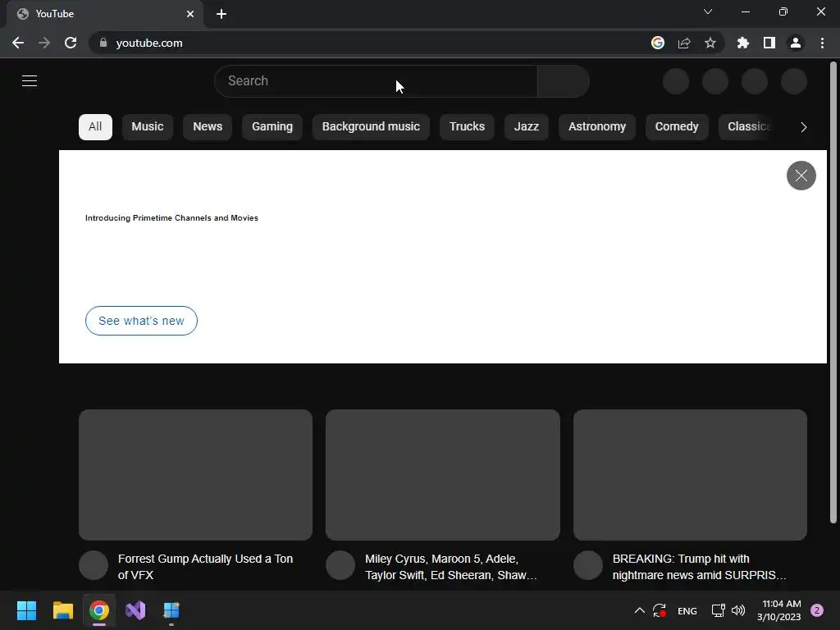Select the Background music chip
Viewport: 840px width, 630px height.
pyautogui.click(x=371, y=127)
